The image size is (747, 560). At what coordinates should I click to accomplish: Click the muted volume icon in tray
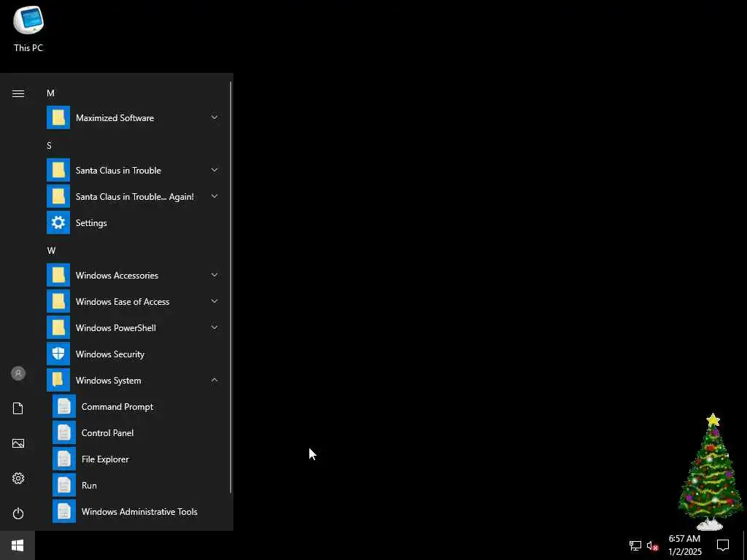(652, 545)
